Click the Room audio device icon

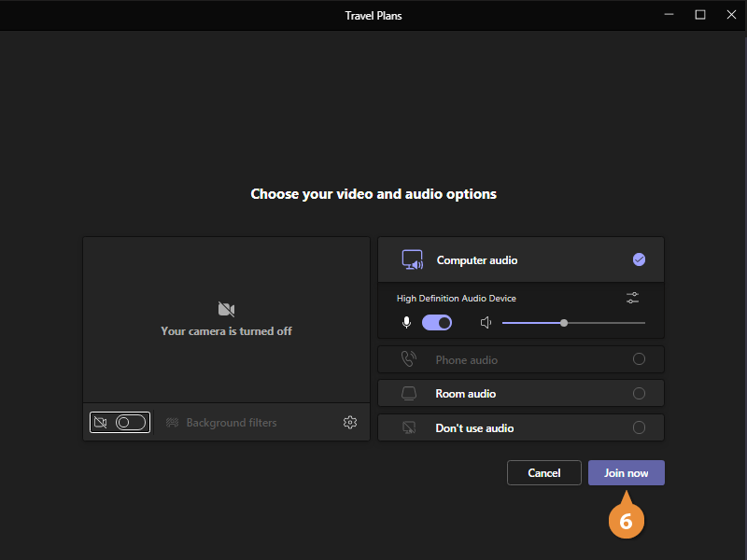[x=409, y=394]
